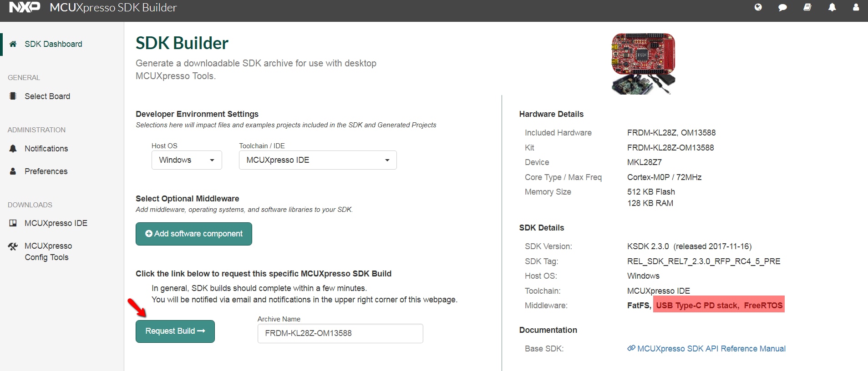Click the Archive Name input field
Screen dimensions: 868x371
[340, 333]
